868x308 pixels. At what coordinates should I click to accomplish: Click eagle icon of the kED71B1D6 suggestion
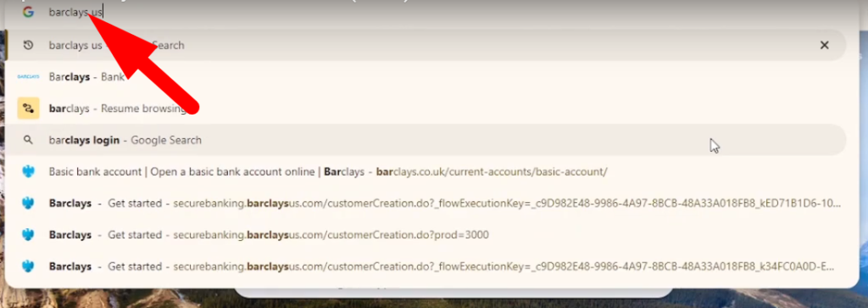click(x=28, y=204)
